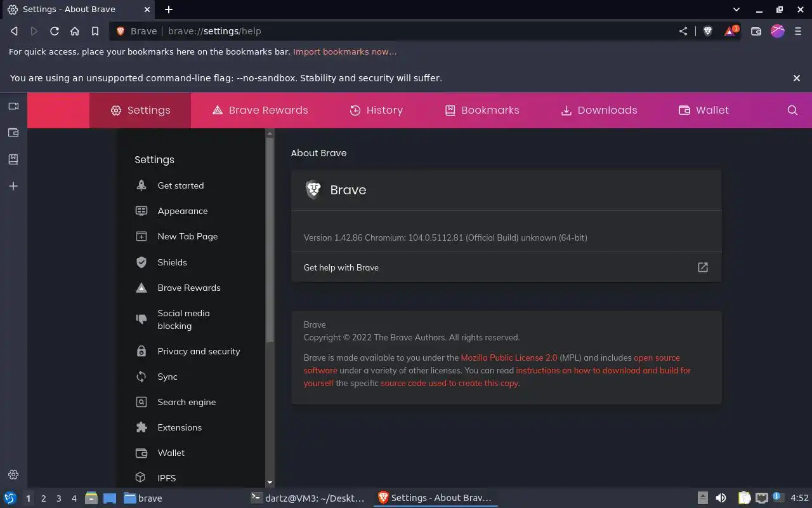Open the Brave Wallet icon in toolbar
The height and width of the screenshot is (508, 812).
pyautogui.click(x=756, y=31)
